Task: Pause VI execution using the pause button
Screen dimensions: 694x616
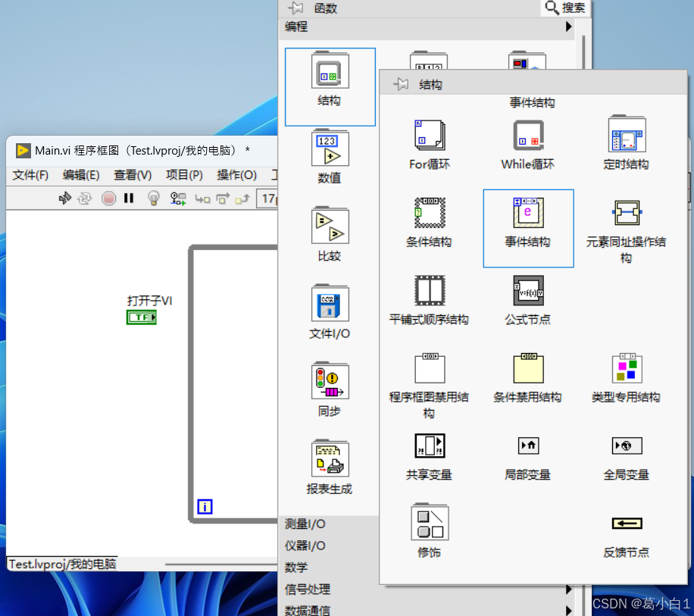Action: point(129,199)
